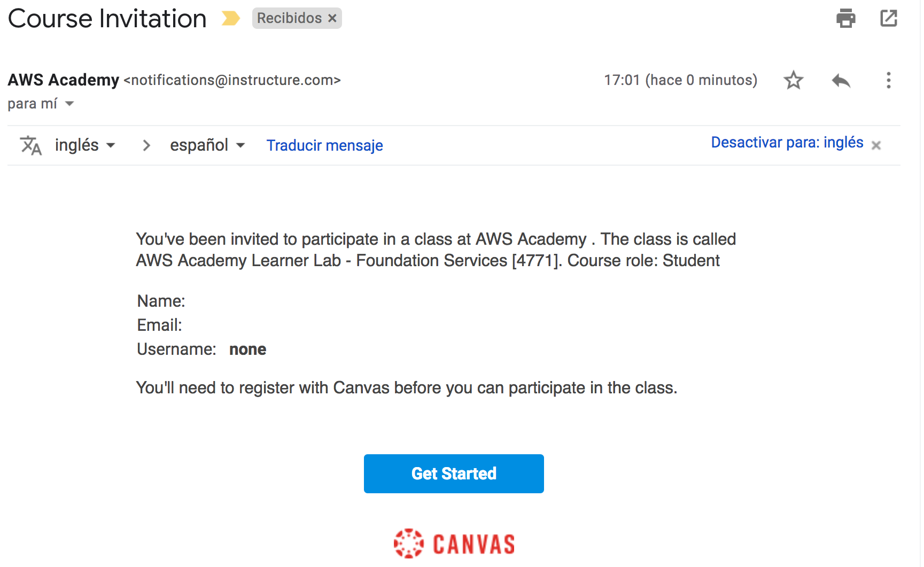
Task: Click the yellow importance marker icon
Action: (231, 19)
